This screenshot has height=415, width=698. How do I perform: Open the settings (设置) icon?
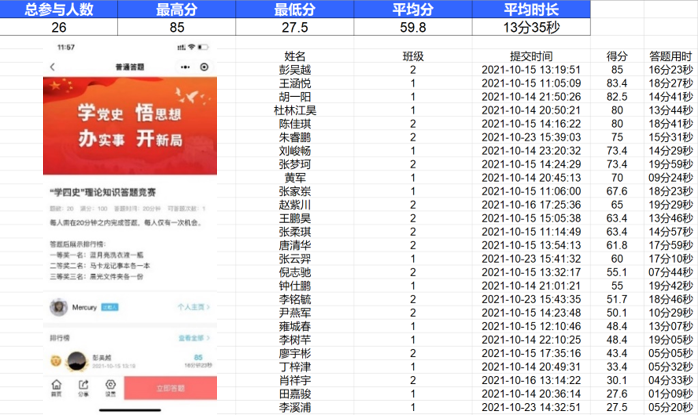point(111,387)
